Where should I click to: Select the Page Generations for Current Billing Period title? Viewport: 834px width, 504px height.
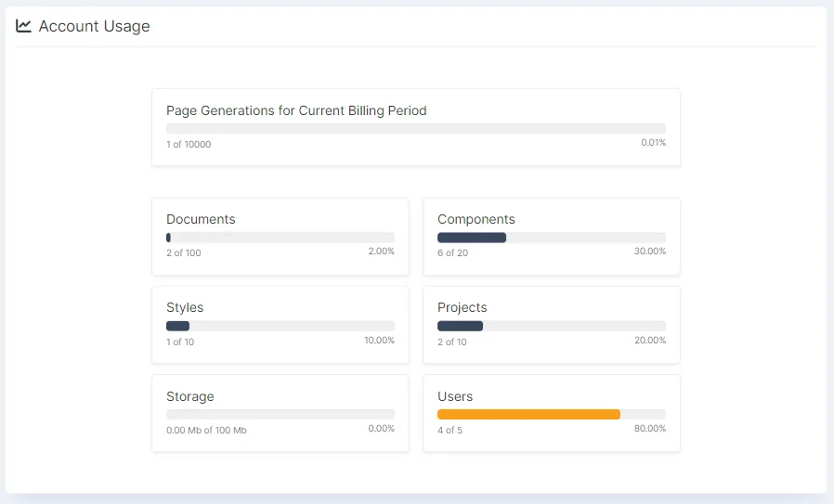click(296, 110)
